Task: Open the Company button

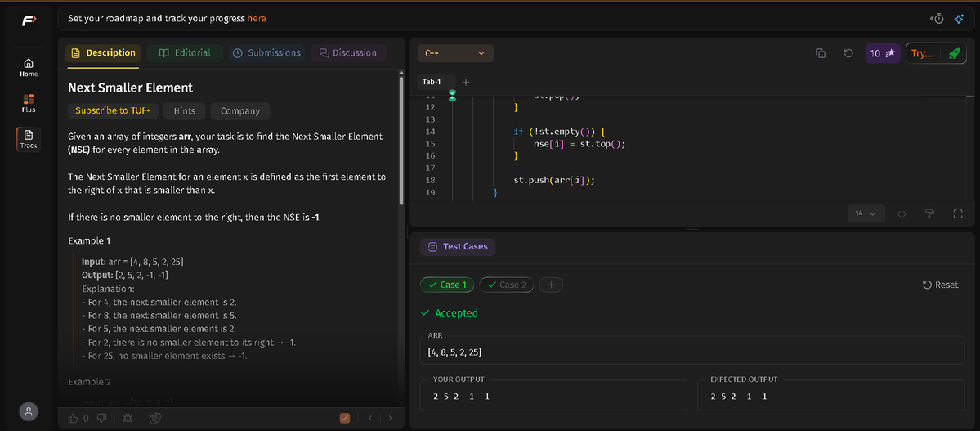Action: 240,110
